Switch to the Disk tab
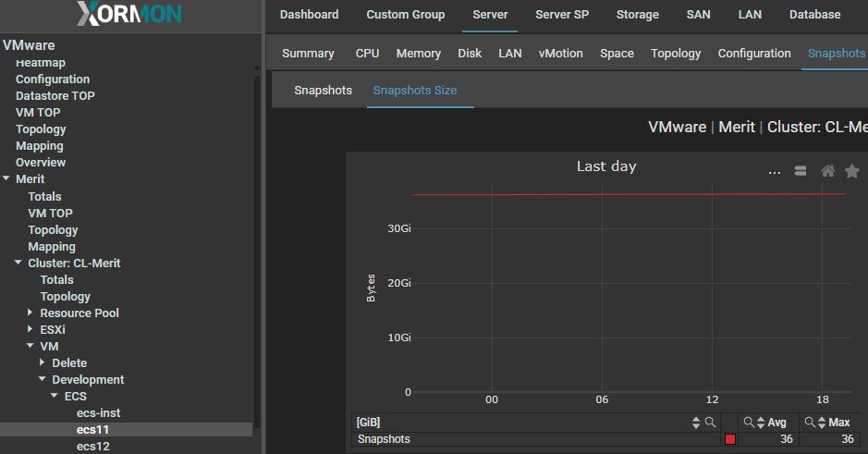Screen dimensions: 868x454 pos(470,53)
